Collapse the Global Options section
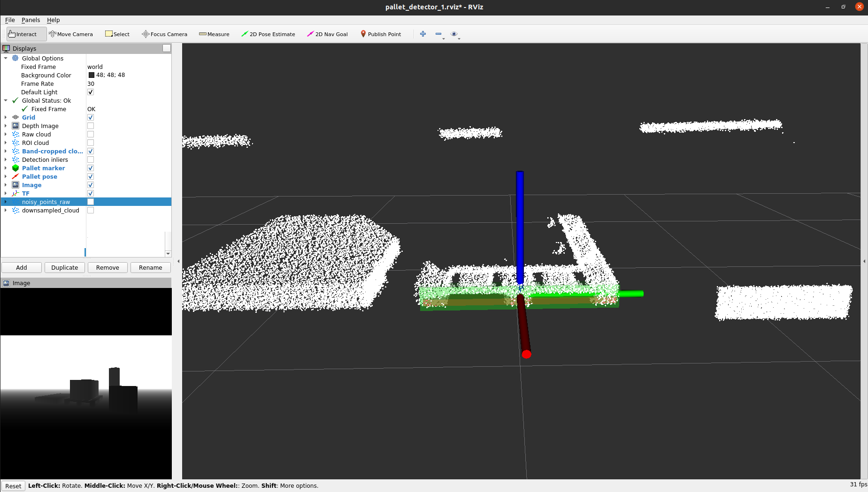The width and height of the screenshot is (868, 492). [6, 58]
